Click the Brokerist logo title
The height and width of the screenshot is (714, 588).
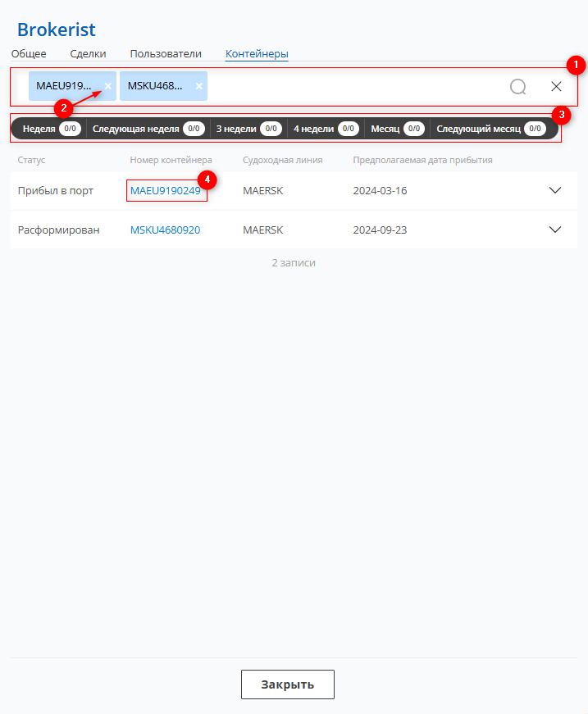click(x=57, y=30)
